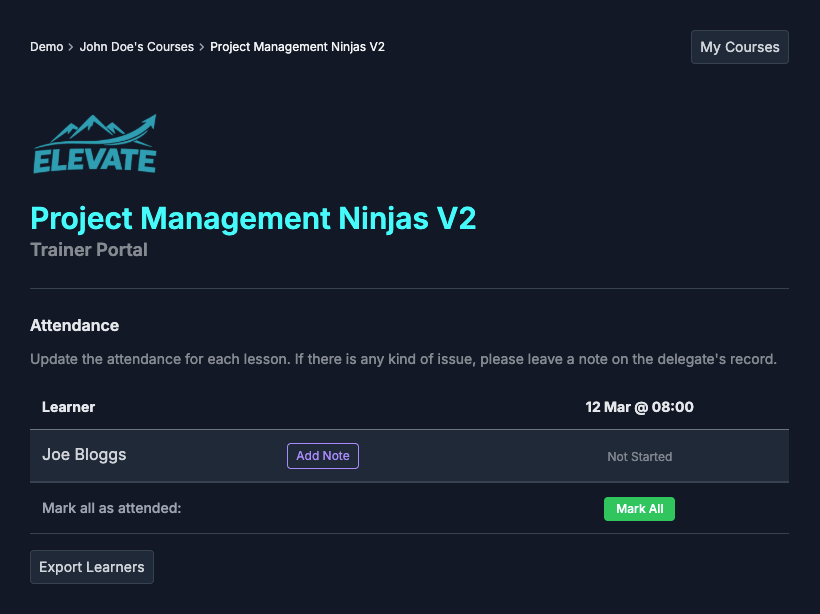The width and height of the screenshot is (820, 614).
Task: Add a note for Joe Bloggs
Action: coord(322,456)
